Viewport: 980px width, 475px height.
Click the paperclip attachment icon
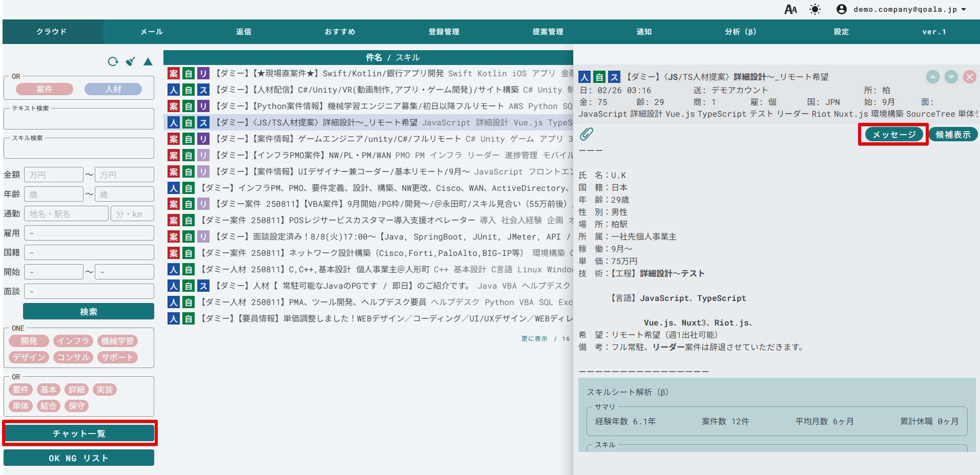(x=586, y=134)
